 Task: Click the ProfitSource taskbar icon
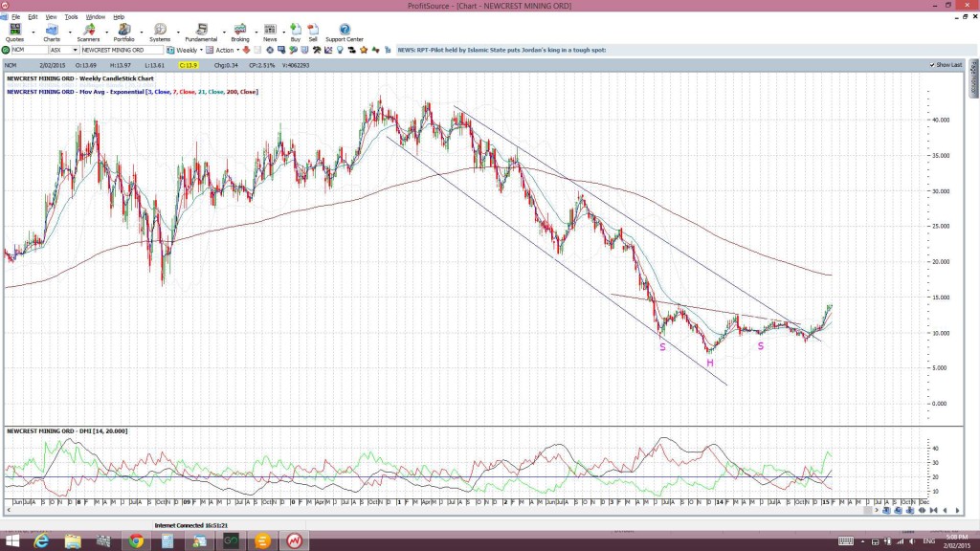294,541
